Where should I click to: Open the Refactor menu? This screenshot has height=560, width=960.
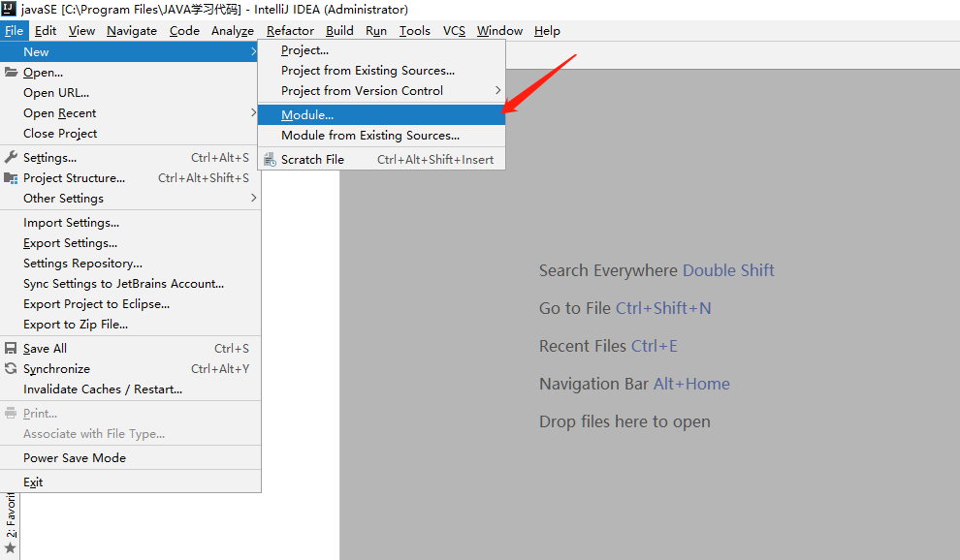click(x=290, y=31)
